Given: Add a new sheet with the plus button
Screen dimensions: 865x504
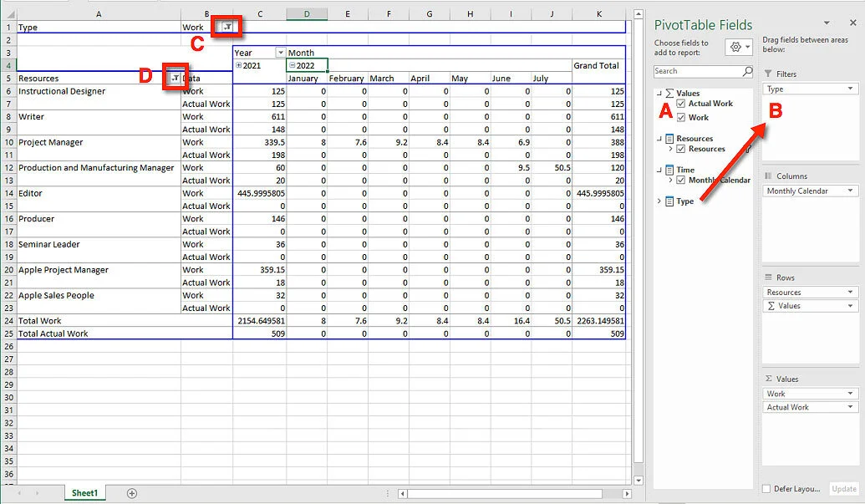Looking at the screenshot, I should (132, 493).
